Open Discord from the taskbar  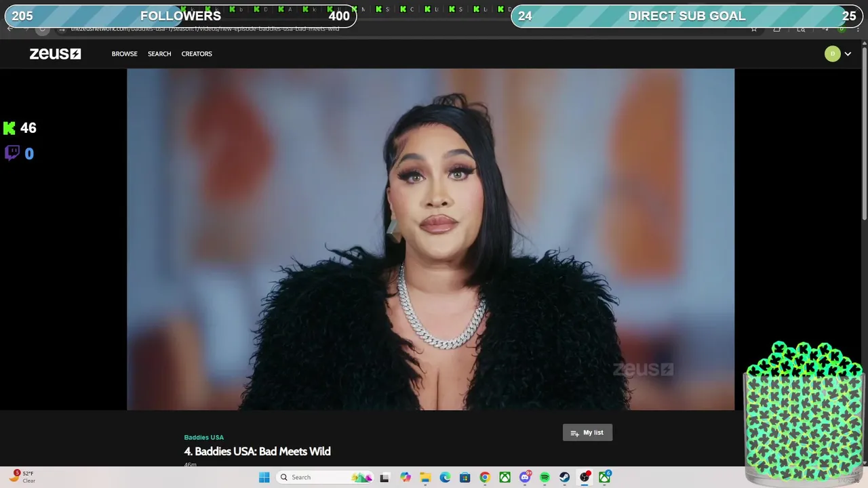[525, 477]
